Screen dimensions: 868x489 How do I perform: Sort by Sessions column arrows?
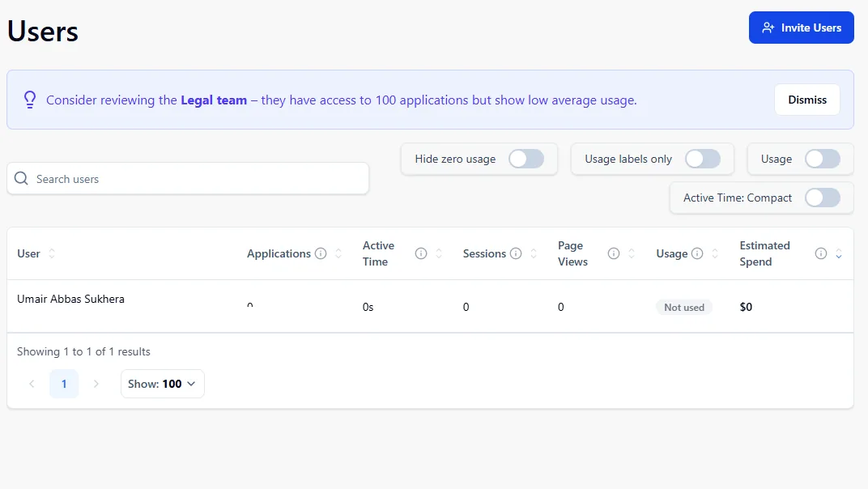[x=534, y=253]
